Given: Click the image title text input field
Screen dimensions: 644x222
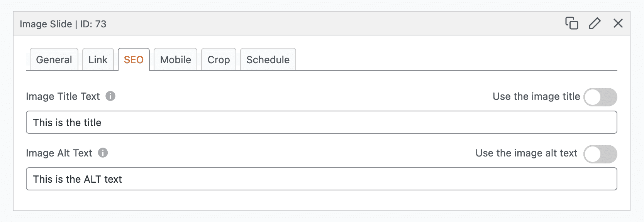Looking at the screenshot, I should pyautogui.click(x=321, y=122).
